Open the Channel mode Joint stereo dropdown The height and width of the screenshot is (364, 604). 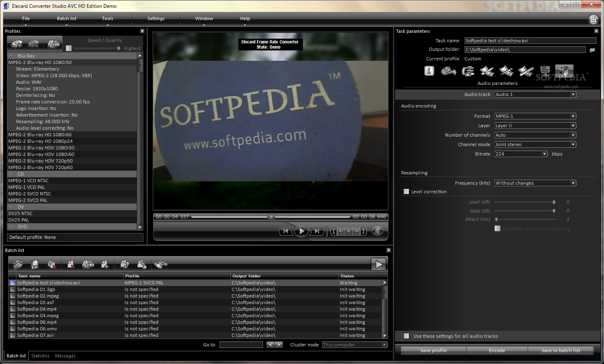point(535,144)
